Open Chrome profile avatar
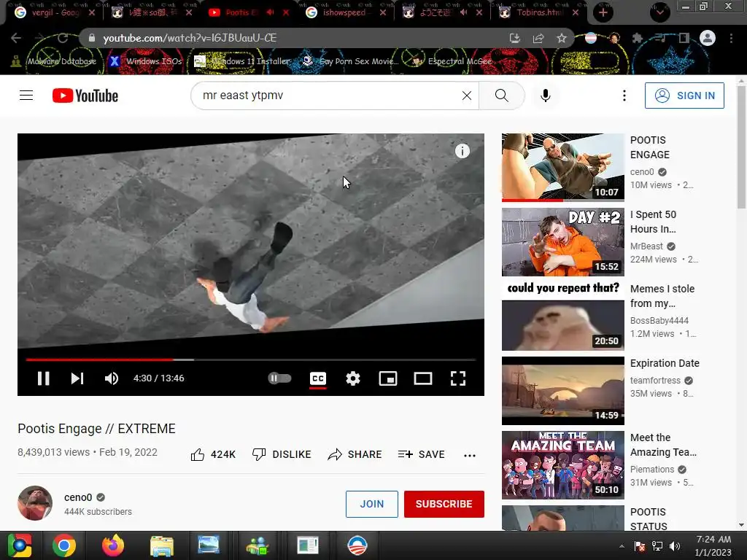The height and width of the screenshot is (560, 747). point(708,38)
